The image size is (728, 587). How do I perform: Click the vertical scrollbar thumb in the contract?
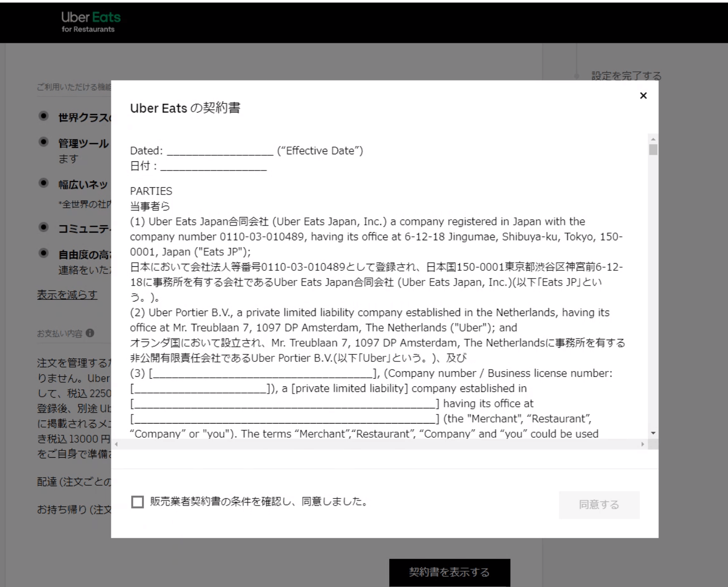[x=653, y=150]
